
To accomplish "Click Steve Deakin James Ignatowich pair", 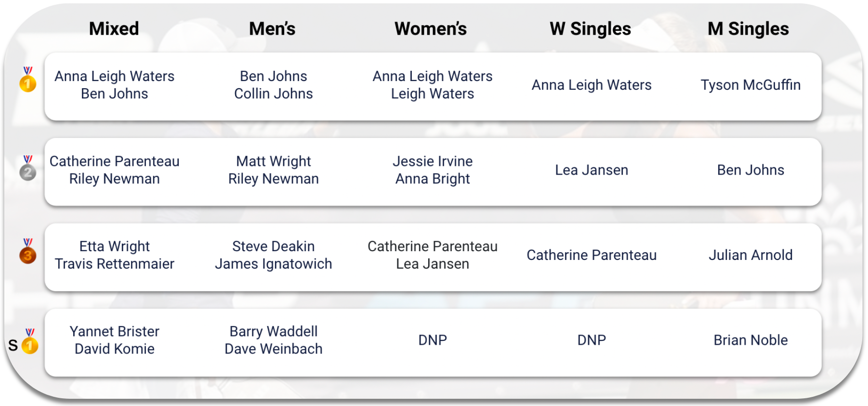I will 274,255.
